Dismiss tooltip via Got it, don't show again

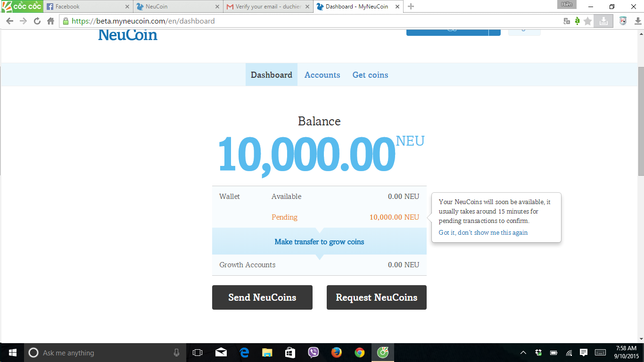point(483,232)
